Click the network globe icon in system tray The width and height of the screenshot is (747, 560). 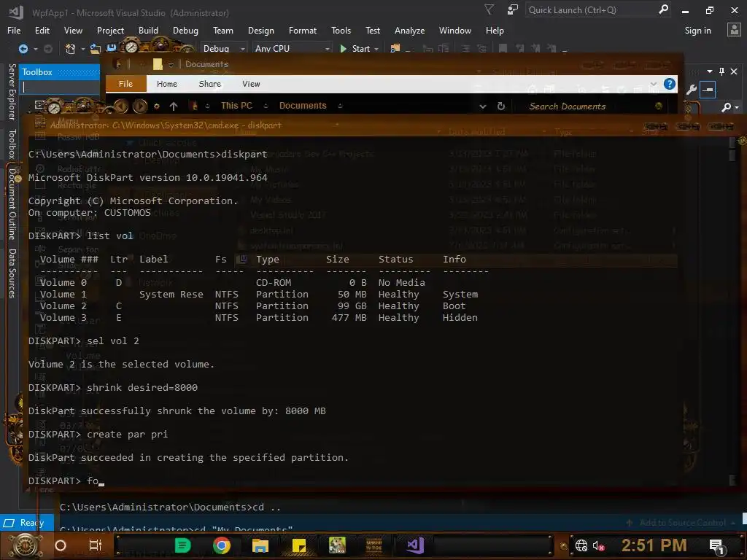point(581,545)
